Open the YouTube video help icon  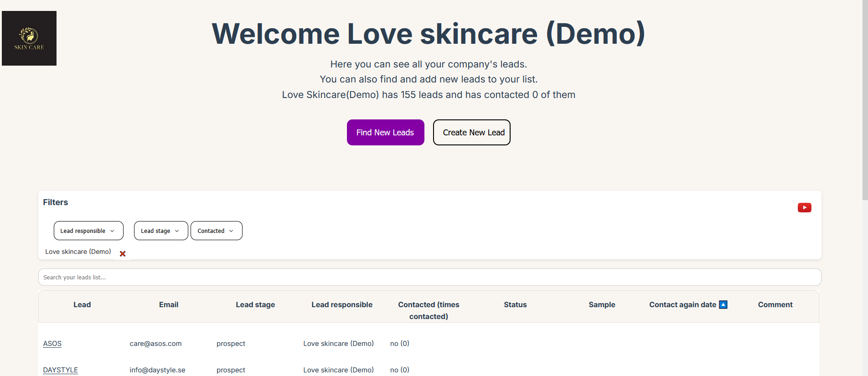[x=804, y=208]
